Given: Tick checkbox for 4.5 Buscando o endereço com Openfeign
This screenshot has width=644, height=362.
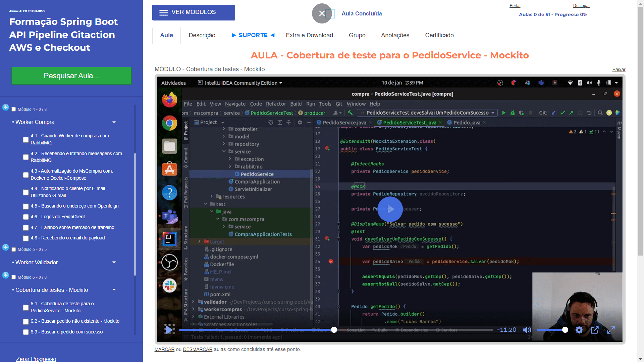Looking at the screenshot, I should [x=25, y=206].
